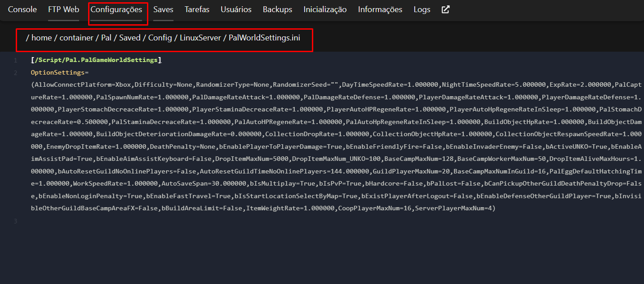Click bEnableFastTravel=True setting
This screenshot has height=284, width=644.
point(188,196)
